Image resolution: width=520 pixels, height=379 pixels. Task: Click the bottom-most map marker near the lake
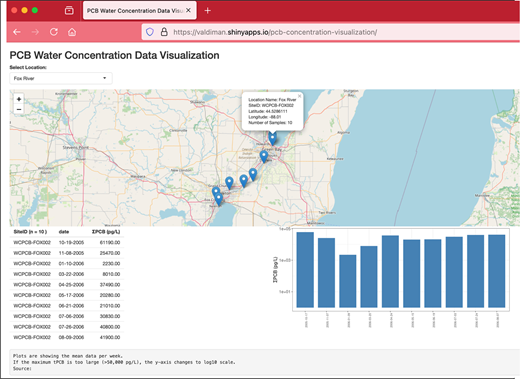point(219,199)
